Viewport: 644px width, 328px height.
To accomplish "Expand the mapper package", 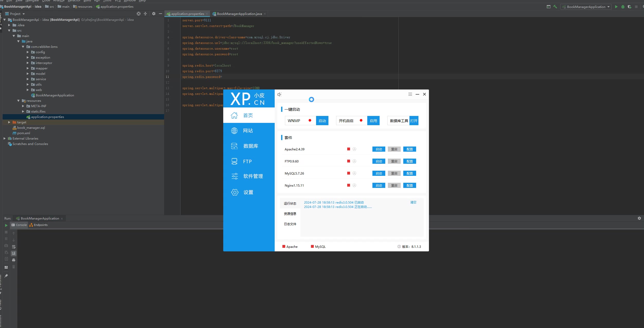I will [x=28, y=68].
